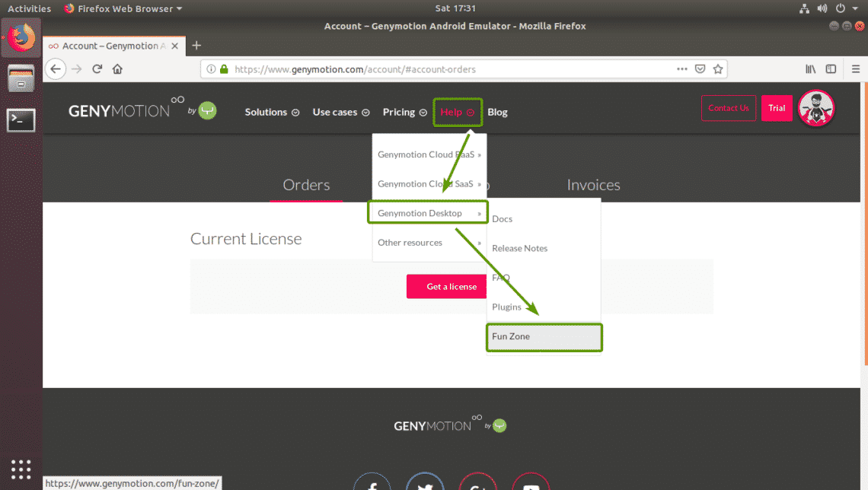The height and width of the screenshot is (490, 868).
Task: Open the Firefox hamburger menu
Action: (x=856, y=68)
